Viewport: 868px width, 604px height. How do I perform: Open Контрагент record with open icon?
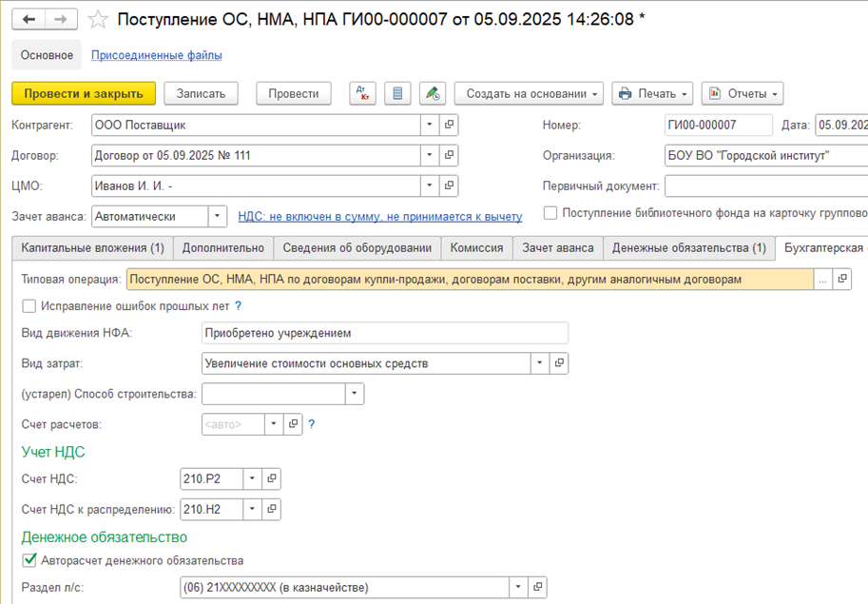[449, 125]
